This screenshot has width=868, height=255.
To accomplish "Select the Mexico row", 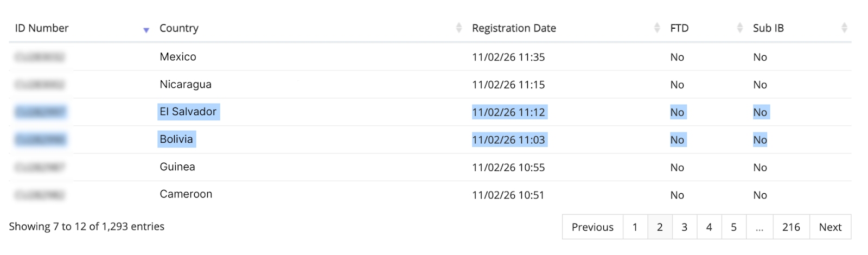I will point(430,57).
